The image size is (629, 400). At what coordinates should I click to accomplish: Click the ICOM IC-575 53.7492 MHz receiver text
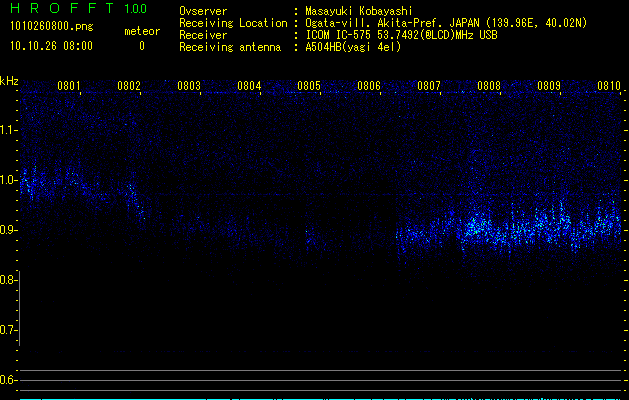[401, 35]
